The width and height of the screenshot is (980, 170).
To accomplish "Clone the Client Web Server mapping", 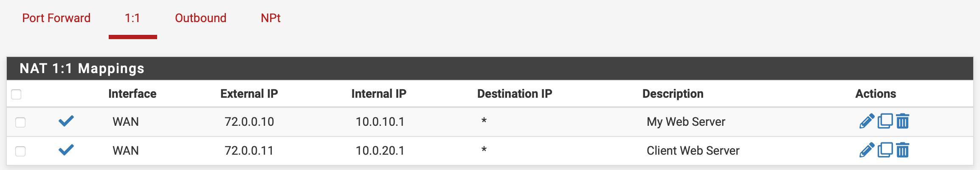I will 885,150.
